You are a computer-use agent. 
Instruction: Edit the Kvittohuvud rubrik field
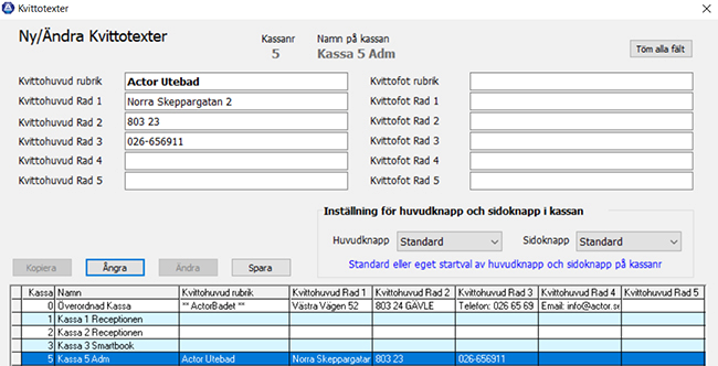click(236, 82)
